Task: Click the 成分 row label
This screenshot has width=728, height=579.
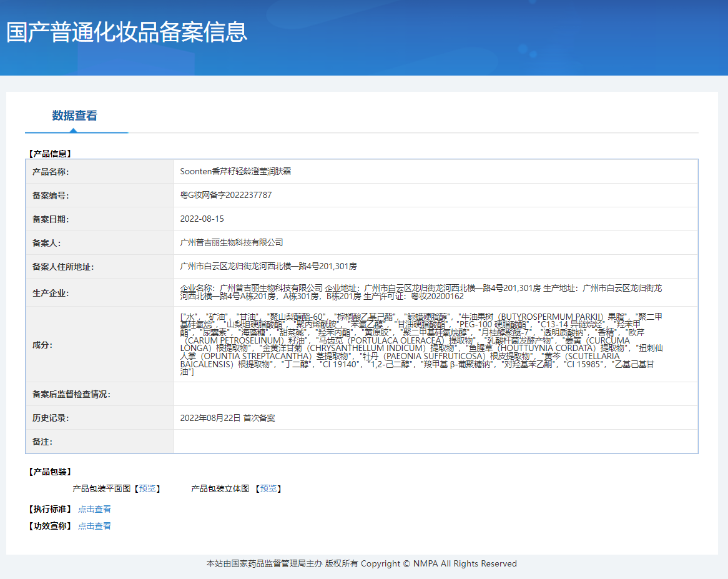Action: (42, 345)
